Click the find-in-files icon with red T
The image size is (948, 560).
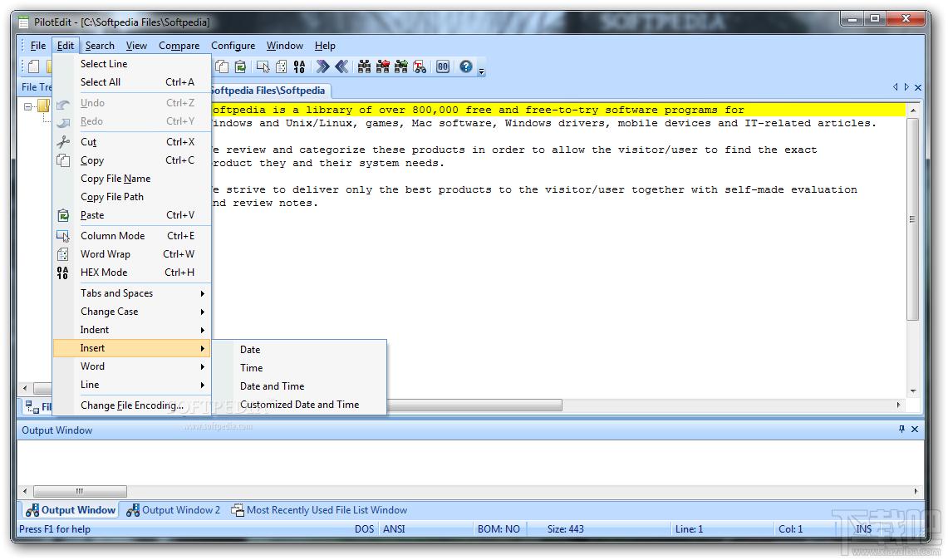420,66
